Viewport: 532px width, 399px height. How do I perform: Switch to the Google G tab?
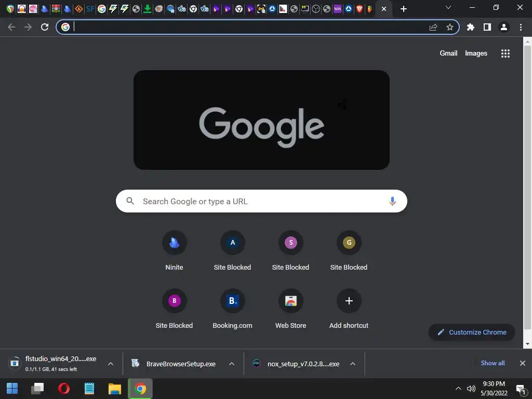pyautogui.click(x=101, y=9)
